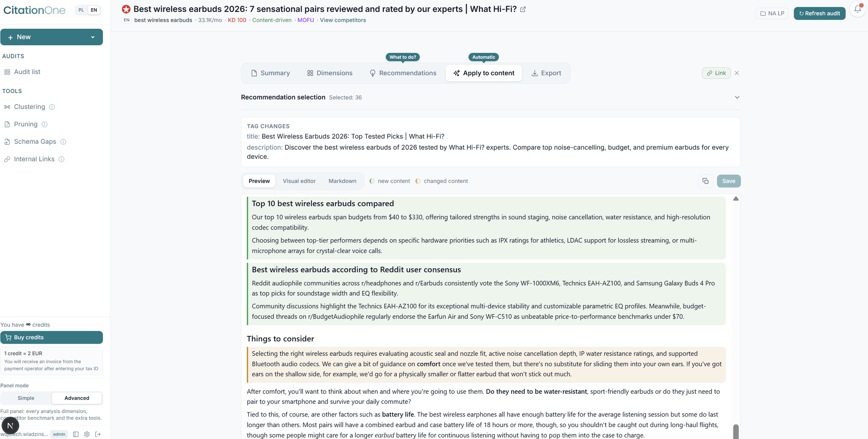
Task: Click the content scrollbar thumb
Action: pos(736,431)
